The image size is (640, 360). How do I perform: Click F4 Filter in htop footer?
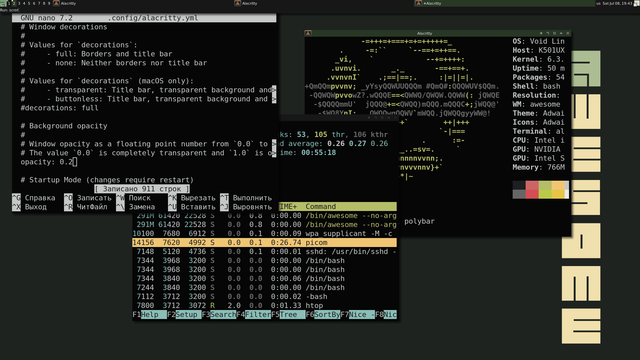(x=253, y=315)
